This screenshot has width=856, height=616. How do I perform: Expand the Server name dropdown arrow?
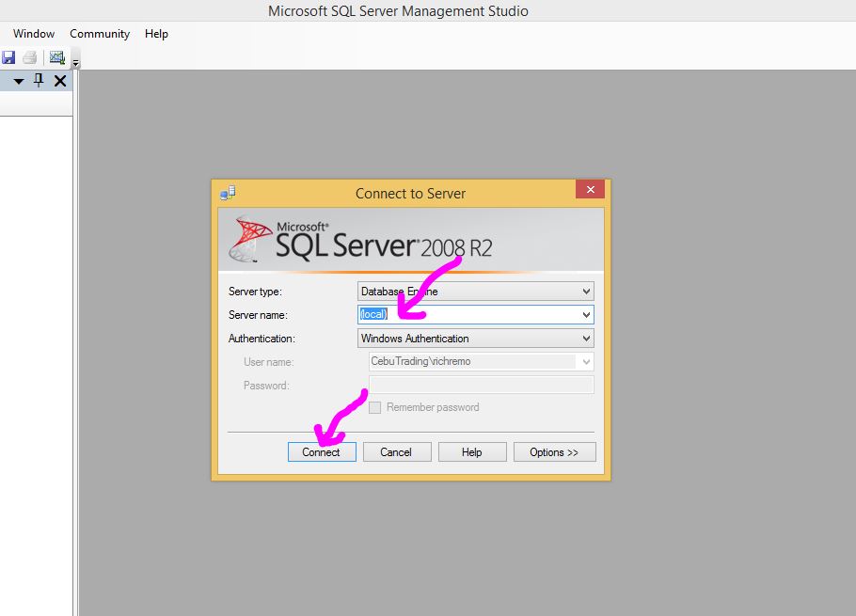[x=586, y=315]
